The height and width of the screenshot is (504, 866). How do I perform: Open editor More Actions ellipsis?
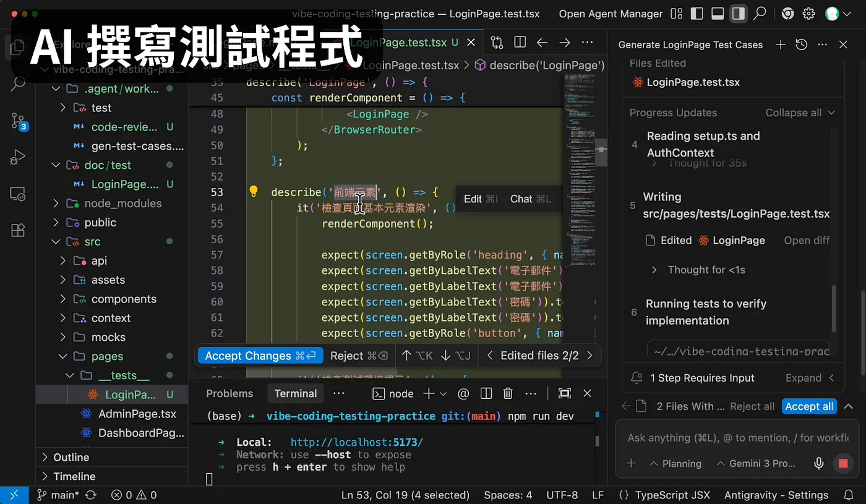click(x=587, y=42)
